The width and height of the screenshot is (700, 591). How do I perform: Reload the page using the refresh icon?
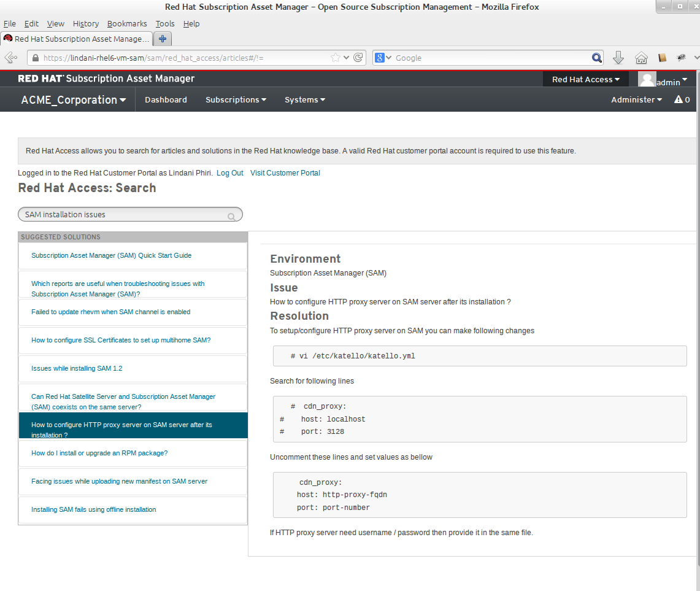click(x=358, y=58)
